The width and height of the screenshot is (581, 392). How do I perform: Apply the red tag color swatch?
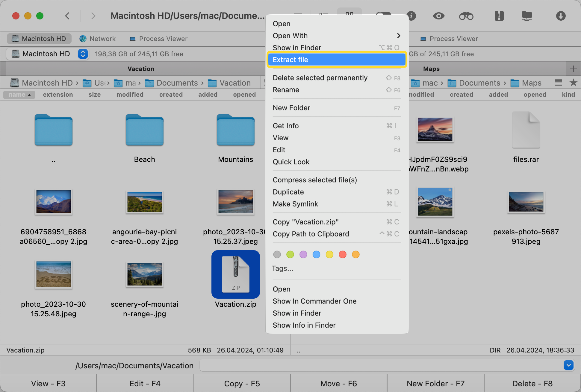click(x=343, y=254)
